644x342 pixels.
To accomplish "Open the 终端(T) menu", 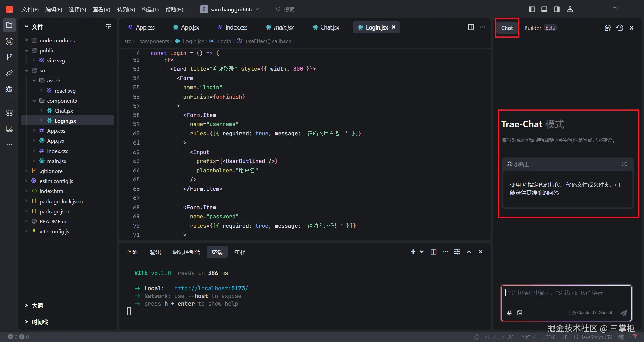I will tap(150, 9).
